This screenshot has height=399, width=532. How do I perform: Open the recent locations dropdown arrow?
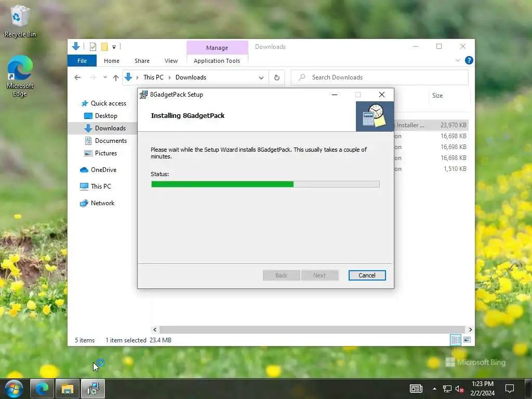[105, 77]
